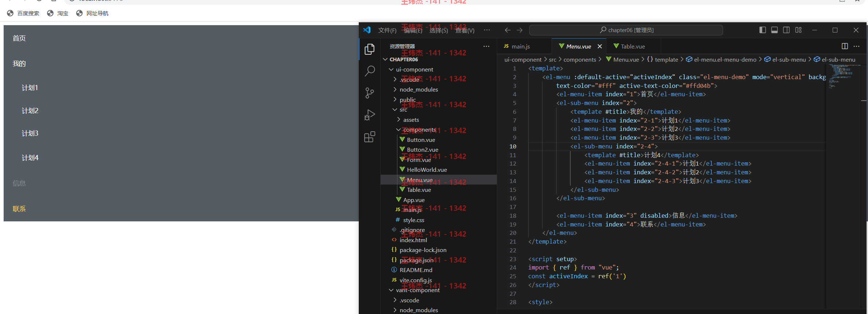The width and height of the screenshot is (868, 314).
Task: Open the customize layout icon
Action: click(x=798, y=30)
